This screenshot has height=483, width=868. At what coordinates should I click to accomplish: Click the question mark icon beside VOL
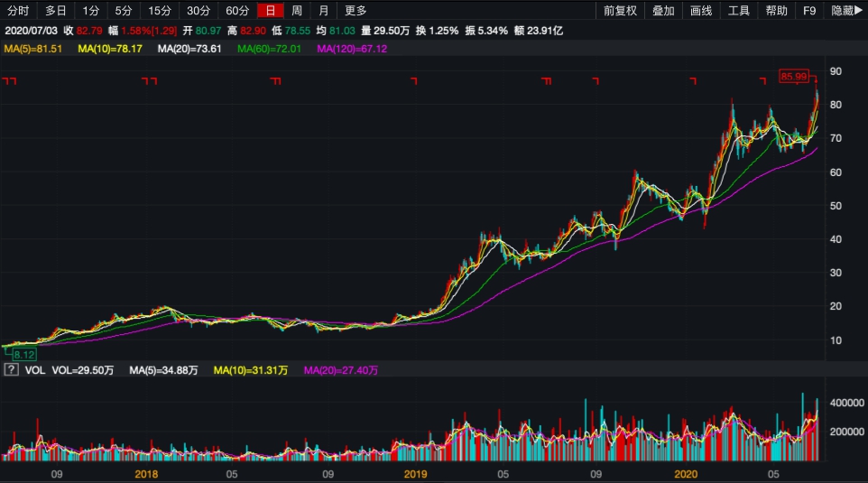(x=12, y=370)
